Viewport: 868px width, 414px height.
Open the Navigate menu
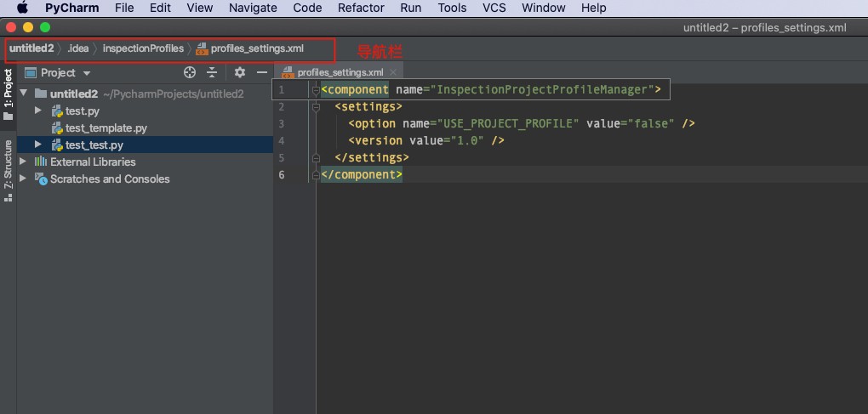pyautogui.click(x=253, y=8)
